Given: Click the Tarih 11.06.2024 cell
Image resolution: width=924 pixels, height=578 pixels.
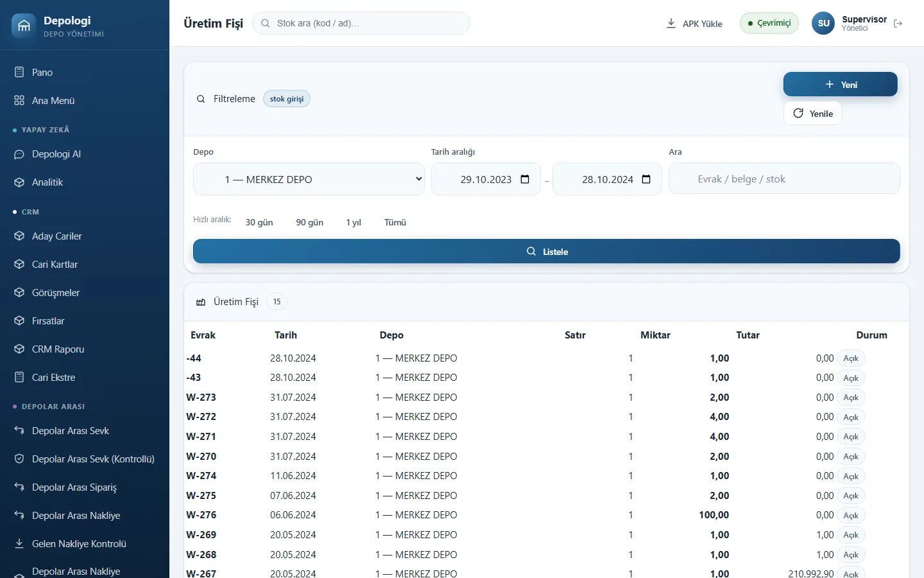Looking at the screenshot, I should coord(293,476).
